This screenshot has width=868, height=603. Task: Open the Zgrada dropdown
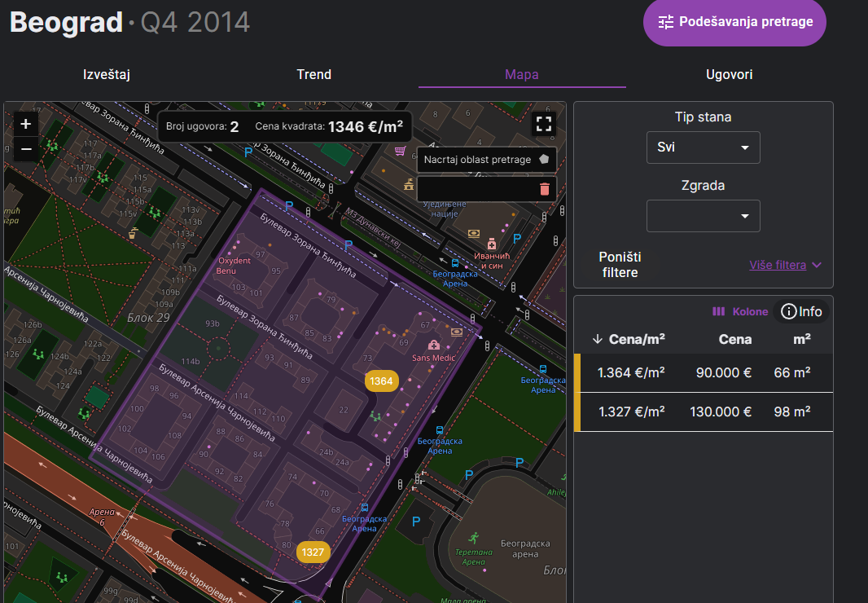tap(703, 216)
